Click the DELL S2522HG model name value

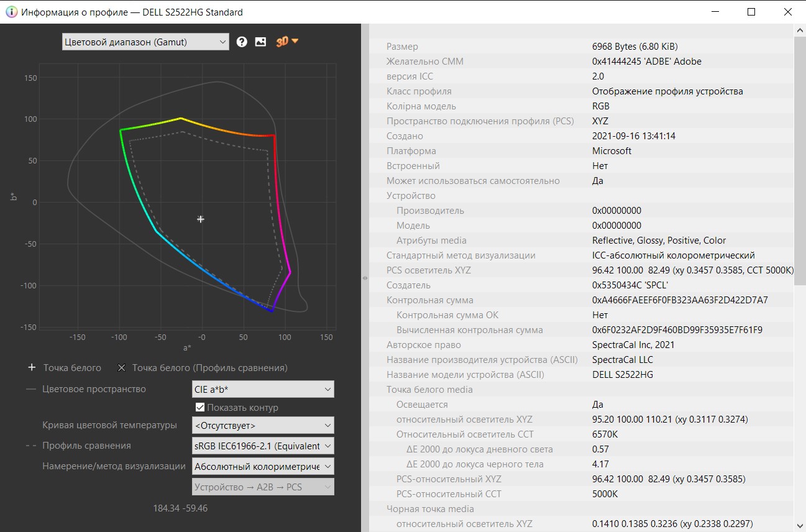623,375
